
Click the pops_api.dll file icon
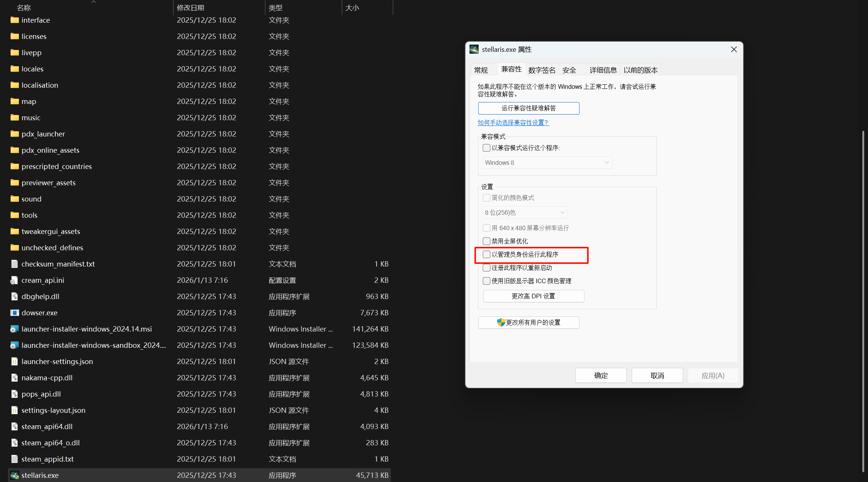point(14,394)
